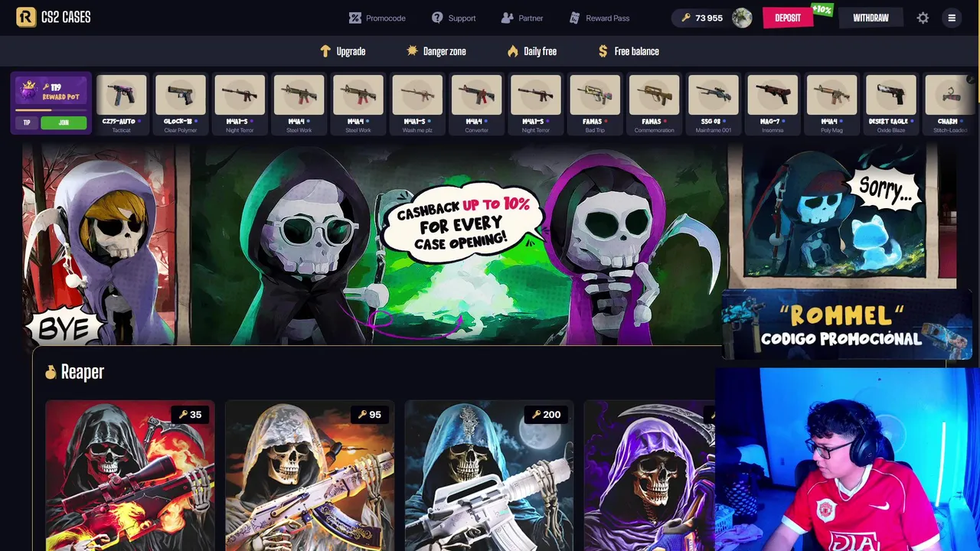
Task: Open the user profile avatar
Action: [742, 18]
